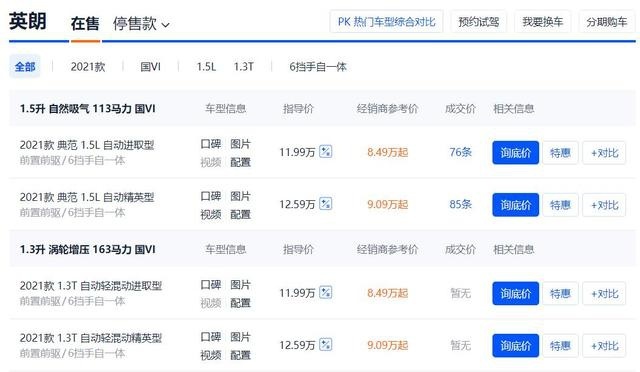This screenshot has width=640, height=372.
Task: Open 口碑 for 1.3T 自动轻混动精英型
Action: pos(211,337)
